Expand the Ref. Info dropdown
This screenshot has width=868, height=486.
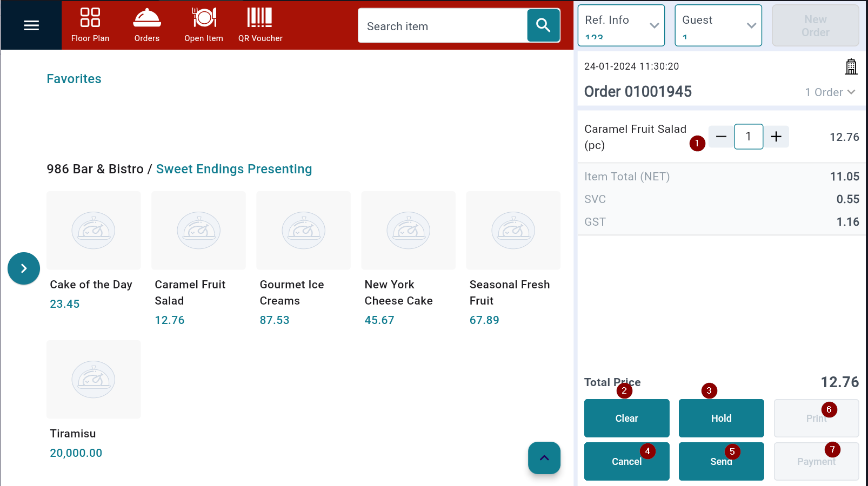click(621, 25)
